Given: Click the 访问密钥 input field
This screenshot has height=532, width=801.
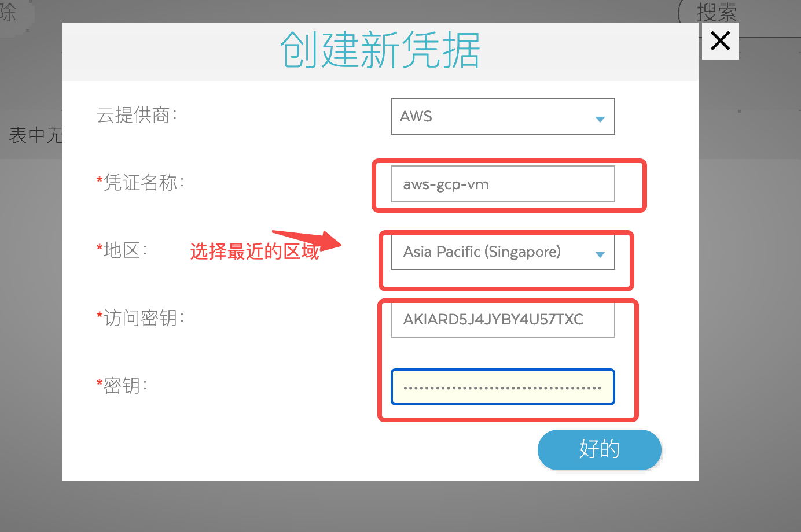Looking at the screenshot, I should [x=502, y=320].
